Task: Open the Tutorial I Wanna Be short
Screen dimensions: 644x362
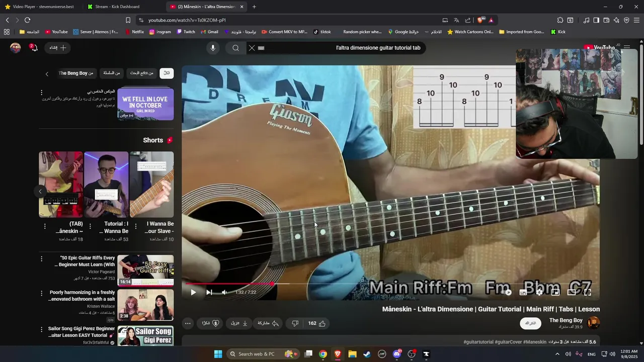Action: 106,185
